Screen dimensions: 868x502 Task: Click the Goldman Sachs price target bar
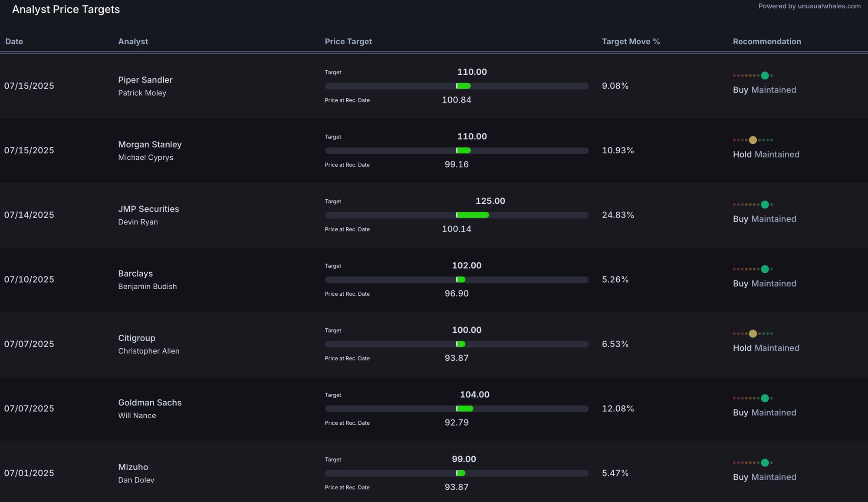pyautogui.click(x=457, y=409)
